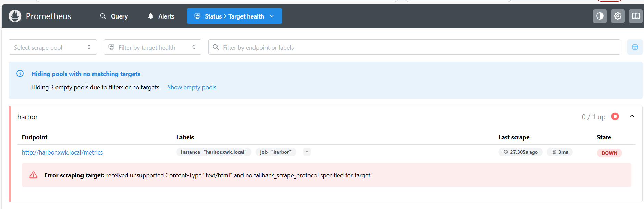Open the Status > Target health menu
This screenshot has width=644, height=209.
click(x=234, y=16)
